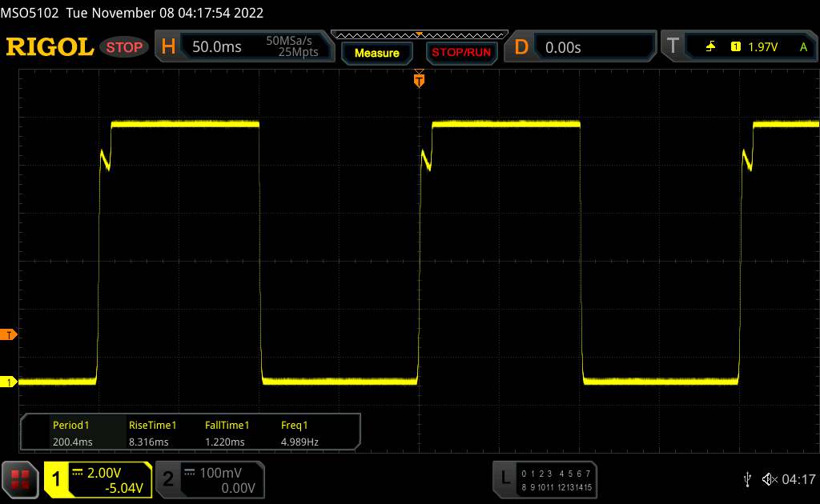This screenshot has height=504, width=820.
Task: Click the channel 2 DC coupling icon
Action: click(190, 473)
